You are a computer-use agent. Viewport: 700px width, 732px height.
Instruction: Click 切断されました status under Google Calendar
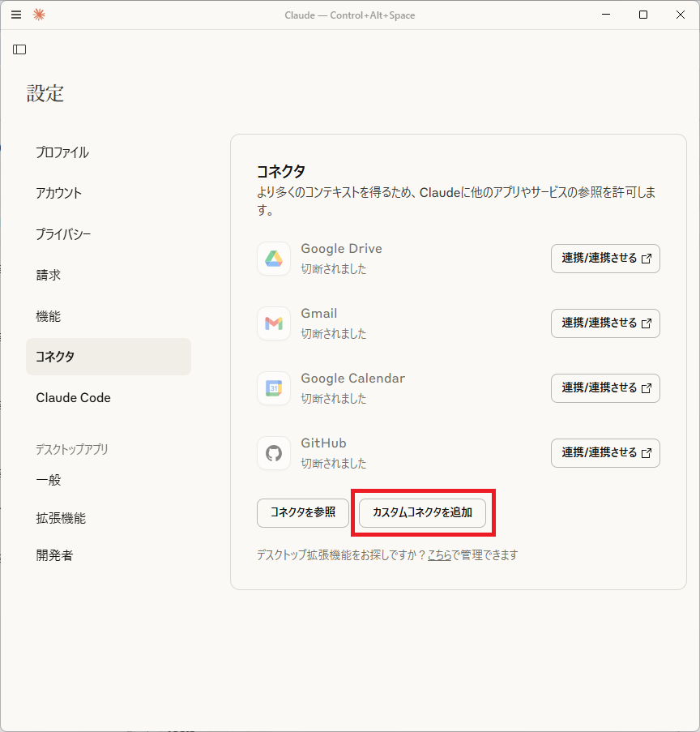pos(334,399)
